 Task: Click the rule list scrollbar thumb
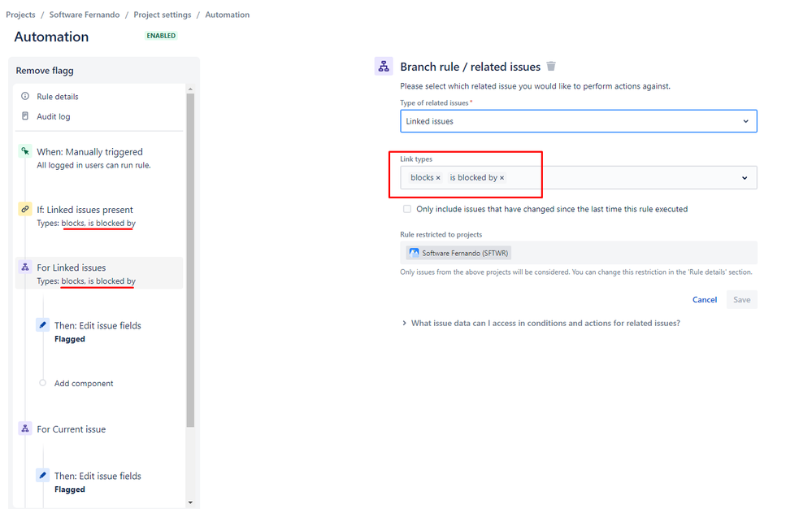[190, 260]
